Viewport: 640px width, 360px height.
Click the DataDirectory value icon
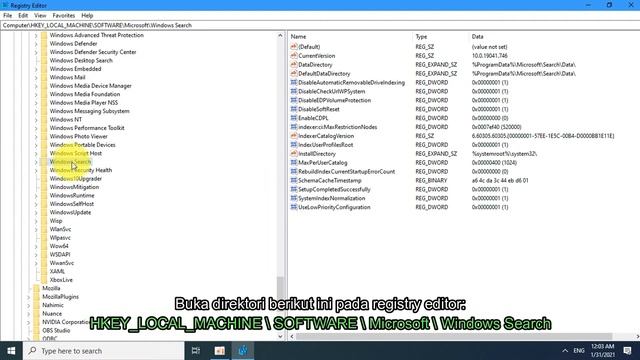[x=293, y=64]
